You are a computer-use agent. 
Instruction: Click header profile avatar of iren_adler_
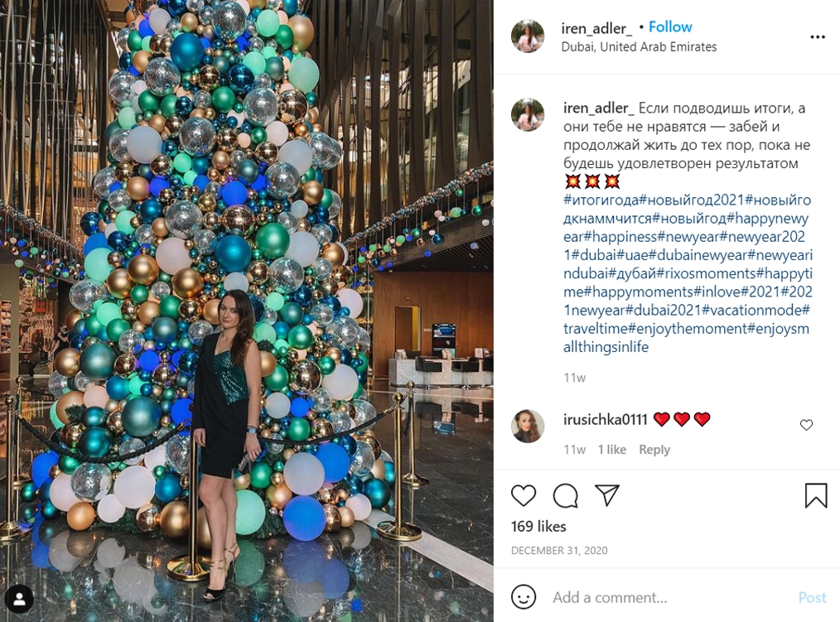point(528,36)
